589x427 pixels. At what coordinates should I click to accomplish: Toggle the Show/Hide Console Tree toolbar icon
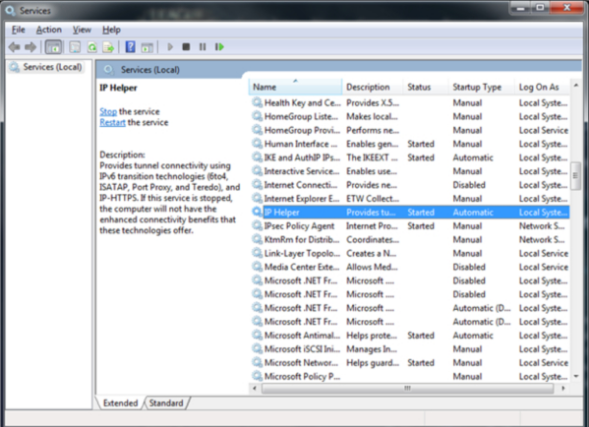pyautogui.click(x=53, y=47)
